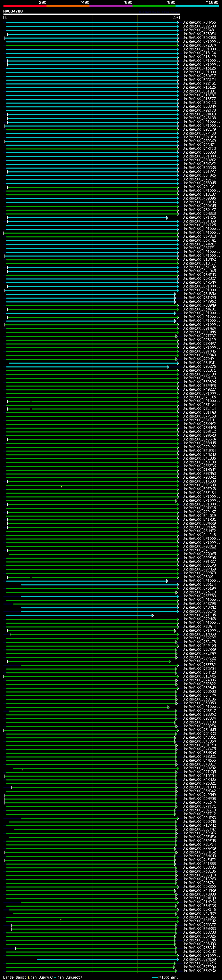Click the yellow triangle in the Large gaps legend
222x980 pixels.
pyautogui.click(x=28, y=977)
